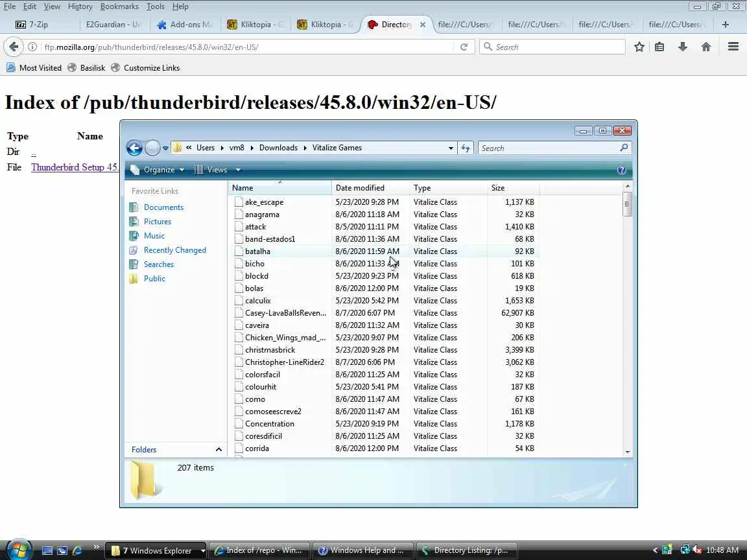Click Thunderbird Setup file link
Screen dimensions: 747x560
pyautogui.click(x=75, y=167)
